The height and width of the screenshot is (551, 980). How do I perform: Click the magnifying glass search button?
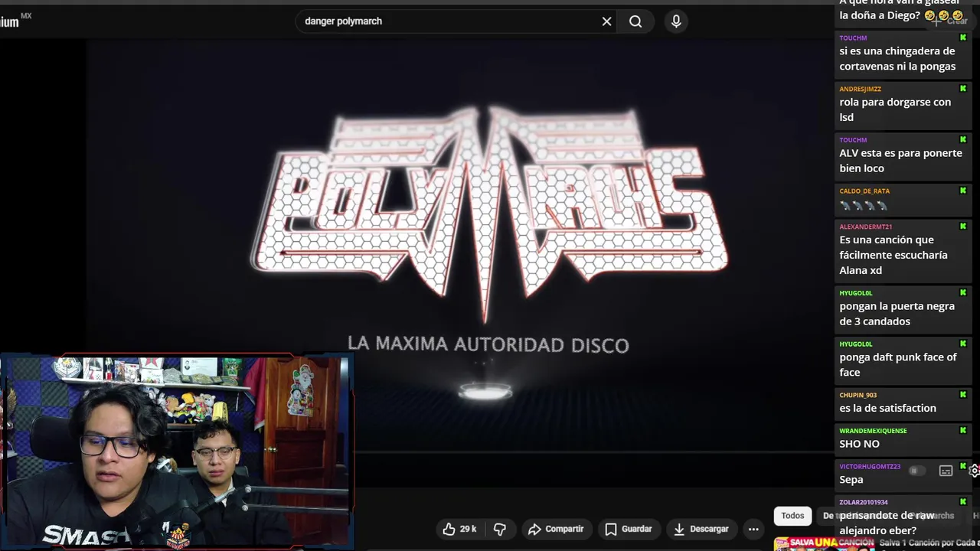point(635,21)
